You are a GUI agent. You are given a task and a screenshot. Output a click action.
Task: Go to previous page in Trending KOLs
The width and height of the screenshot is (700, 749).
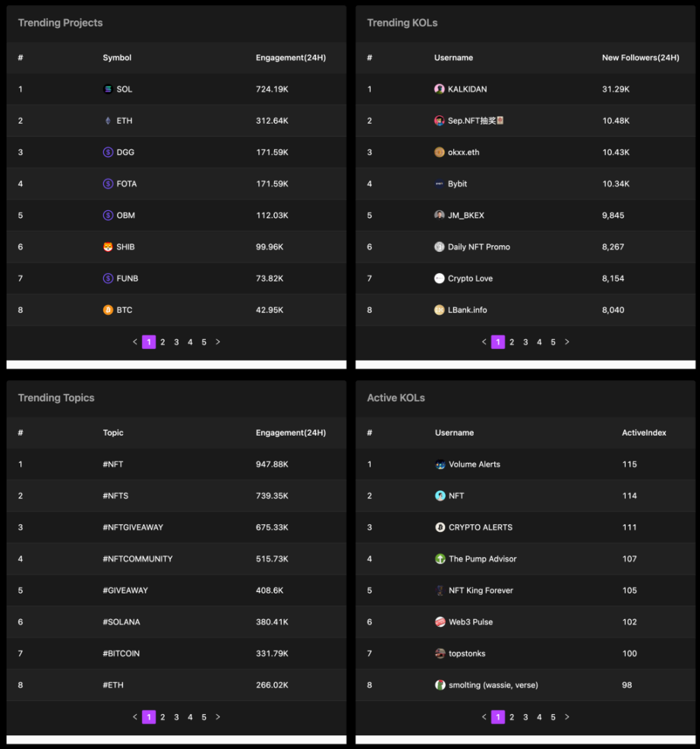pos(484,342)
